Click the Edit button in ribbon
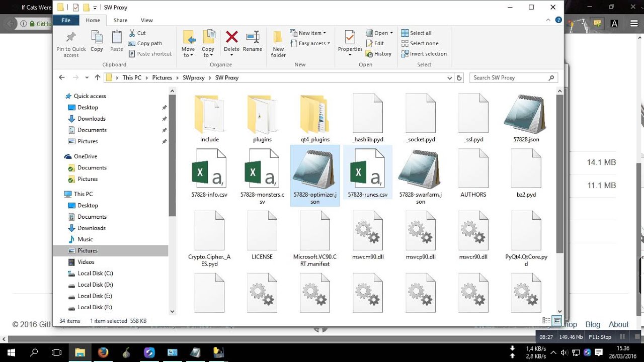644x362 pixels. pos(375,43)
